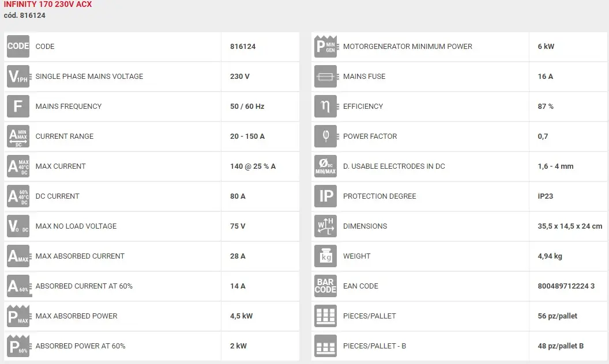Click the INFINITY 170 230V ACX title
The width and height of the screenshot is (609, 364).
[48, 4]
